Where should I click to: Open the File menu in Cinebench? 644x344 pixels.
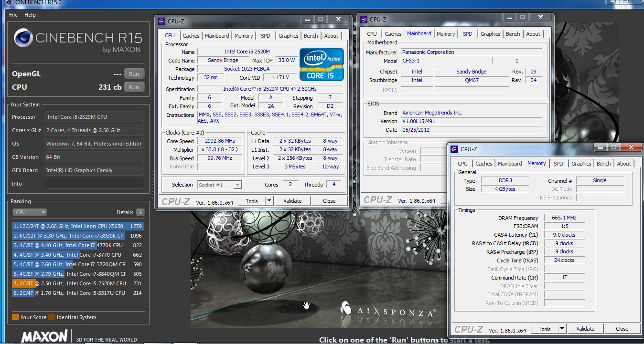13,15
